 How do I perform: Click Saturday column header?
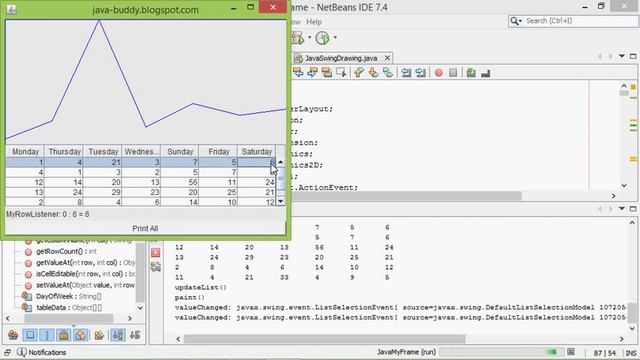click(256, 151)
